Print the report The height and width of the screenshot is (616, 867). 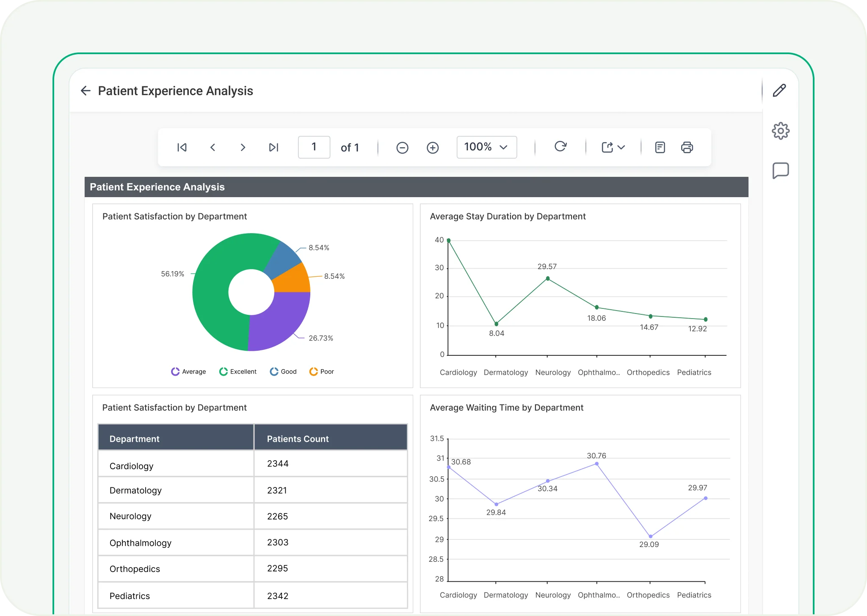click(x=687, y=147)
